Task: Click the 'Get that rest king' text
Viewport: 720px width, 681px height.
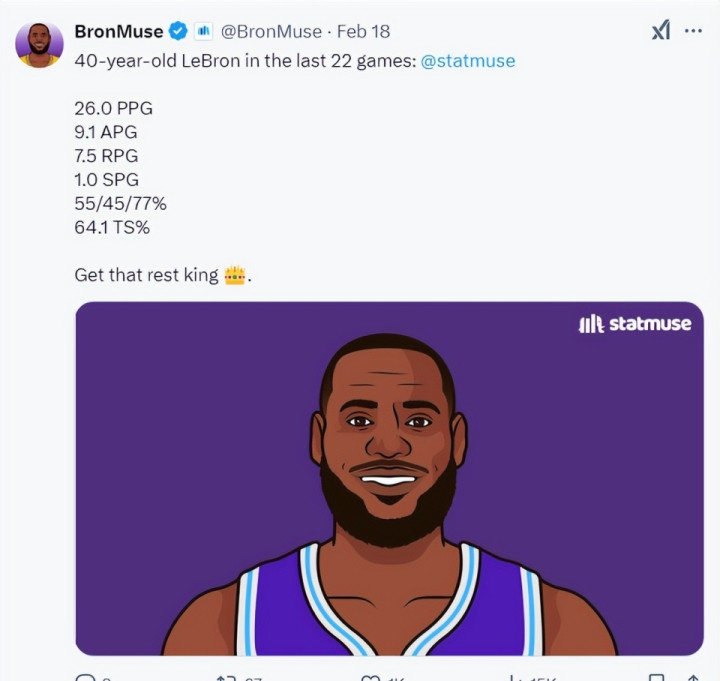Action: [x=146, y=275]
